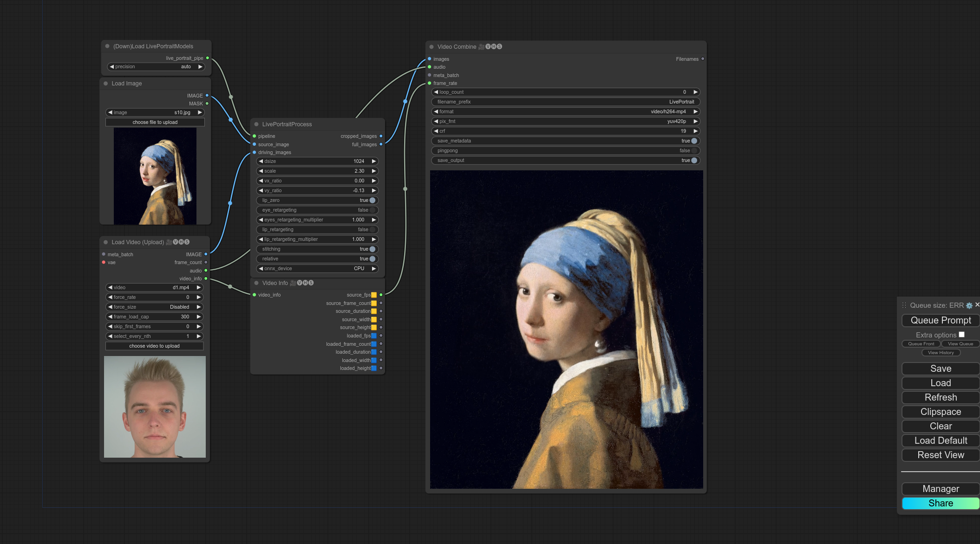
Task: Click the vae input socket on Load Video
Action: (104, 262)
